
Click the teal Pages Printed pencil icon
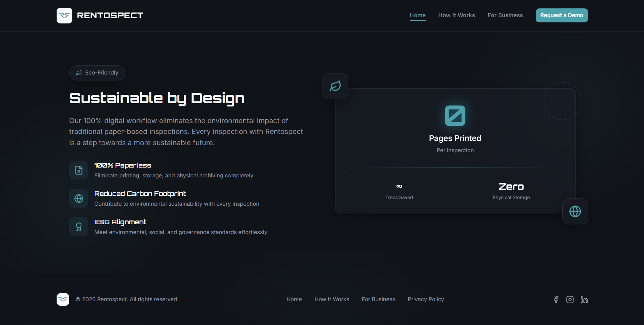click(455, 115)
